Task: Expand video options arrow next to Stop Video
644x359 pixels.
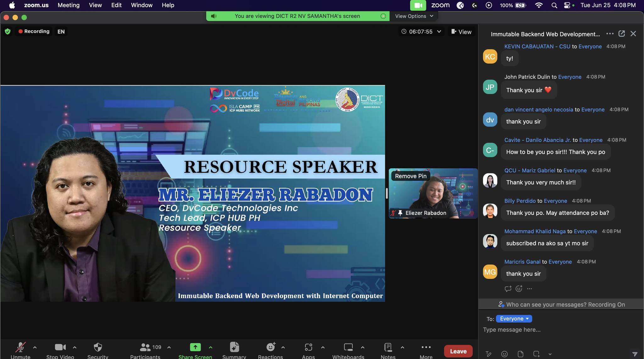Action: [75, 347]
